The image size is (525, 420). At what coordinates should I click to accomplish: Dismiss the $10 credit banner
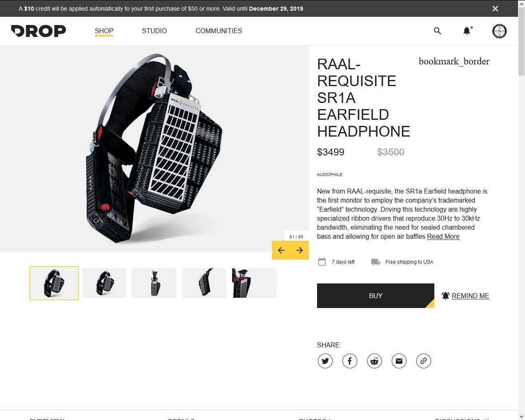point(495,9)
